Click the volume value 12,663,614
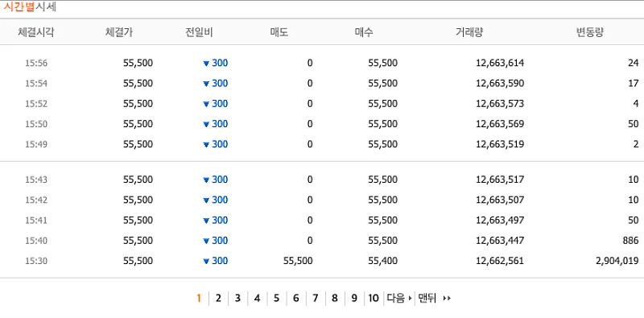Viewport: 644px width, 318px height. tap(500, 64)
